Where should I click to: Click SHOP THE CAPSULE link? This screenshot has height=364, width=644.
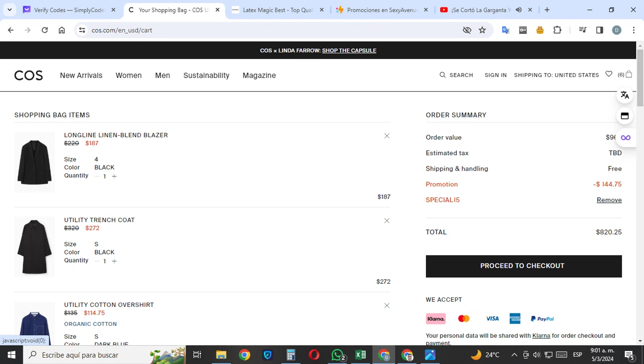click(x=349, y=51)
